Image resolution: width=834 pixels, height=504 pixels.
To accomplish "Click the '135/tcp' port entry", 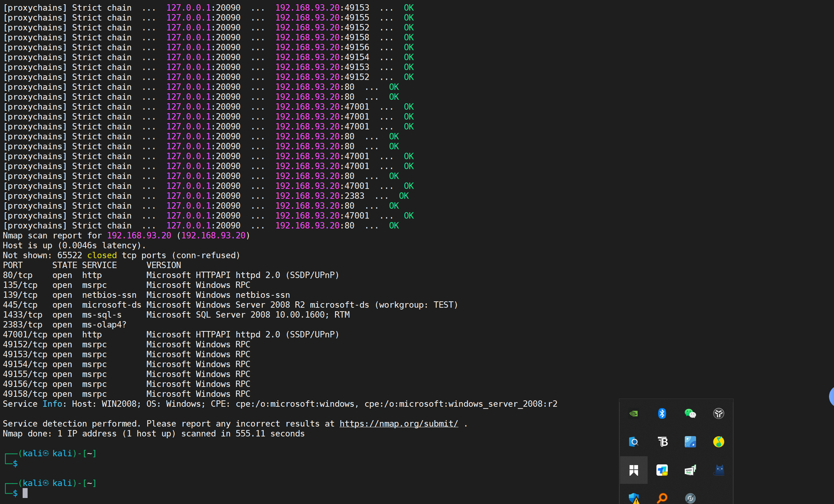I will [20, 285].
